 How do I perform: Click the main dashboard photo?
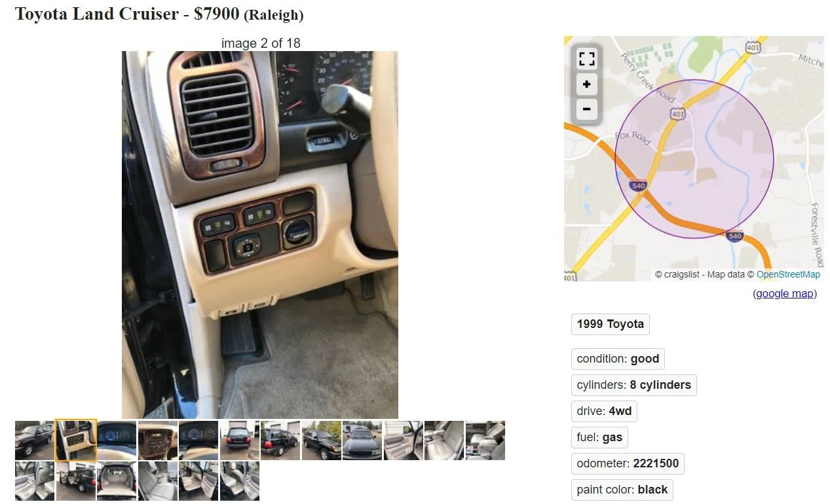pyautogui.click(x=260, y=235)
